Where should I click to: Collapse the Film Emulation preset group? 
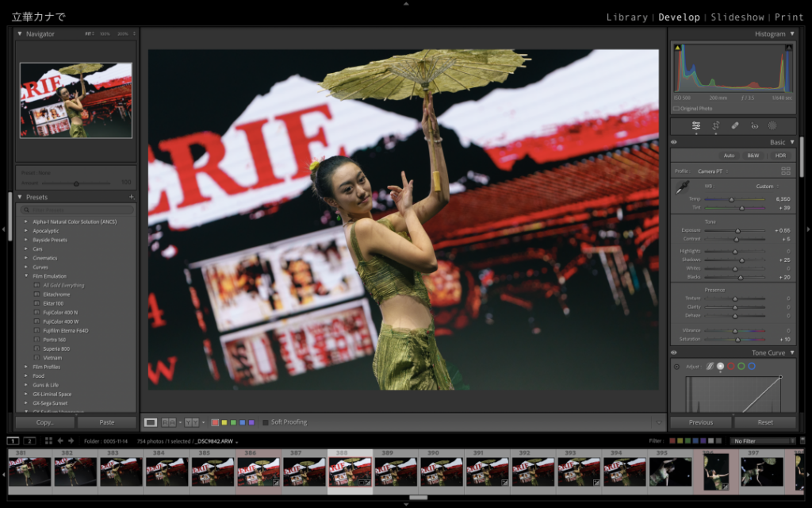26,276
